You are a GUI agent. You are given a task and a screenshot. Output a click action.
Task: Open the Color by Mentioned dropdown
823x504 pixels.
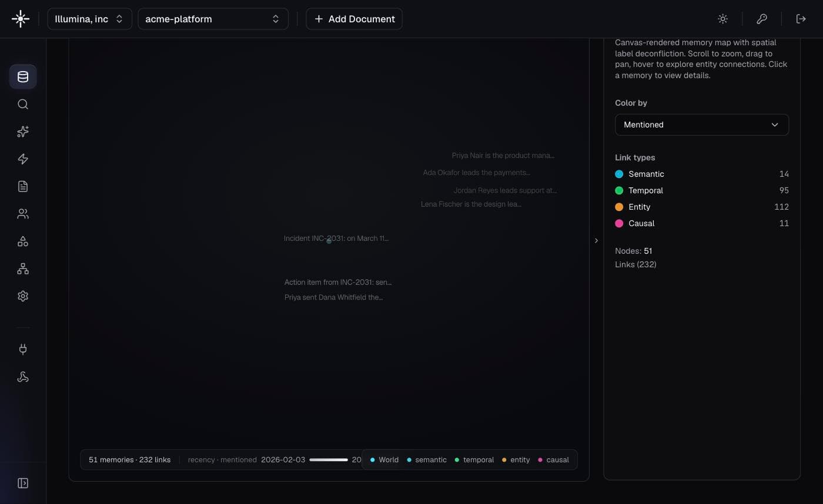[702, 125]
